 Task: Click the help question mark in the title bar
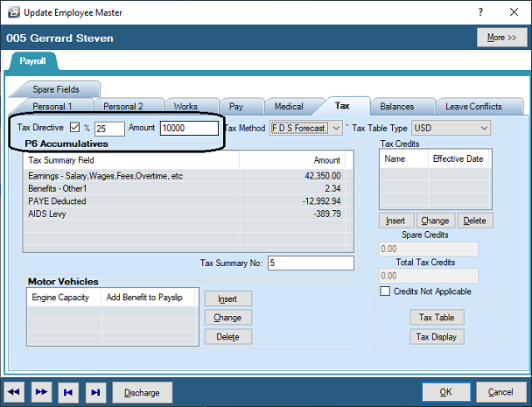pyautogui.click(x=480, y=12)
